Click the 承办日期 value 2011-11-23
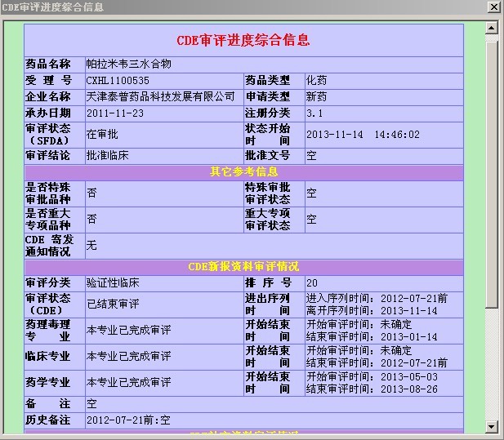Screen dimensions: 504x440 coord(114,113)
